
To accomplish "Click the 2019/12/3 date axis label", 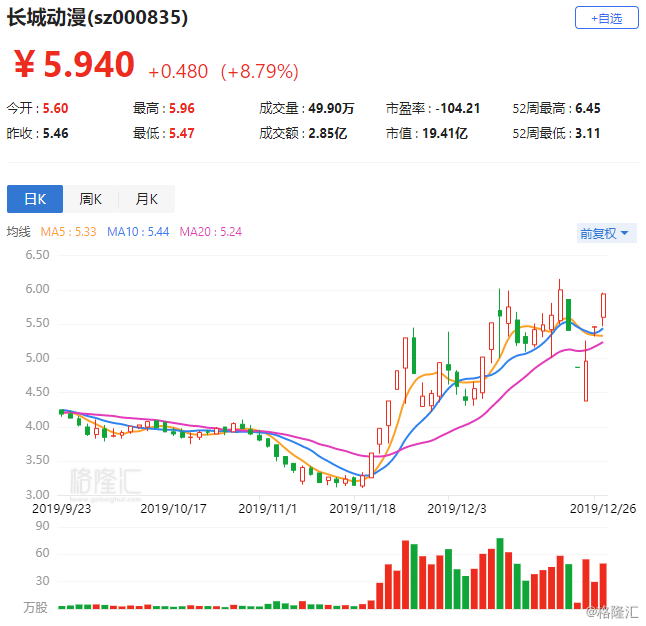I will click(456, 509).
